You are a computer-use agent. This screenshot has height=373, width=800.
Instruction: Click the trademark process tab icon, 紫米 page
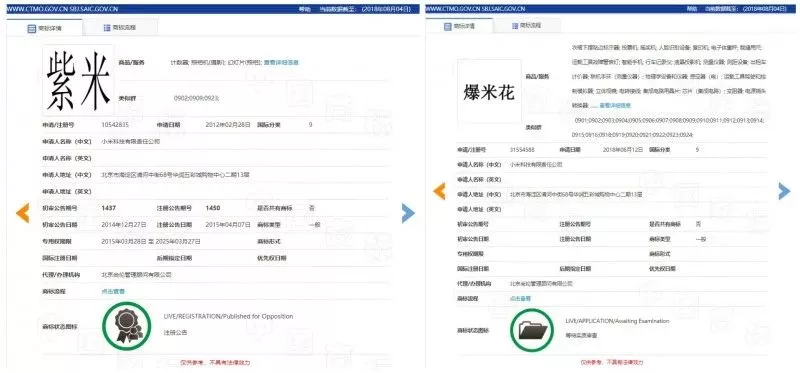click(107, 28)
